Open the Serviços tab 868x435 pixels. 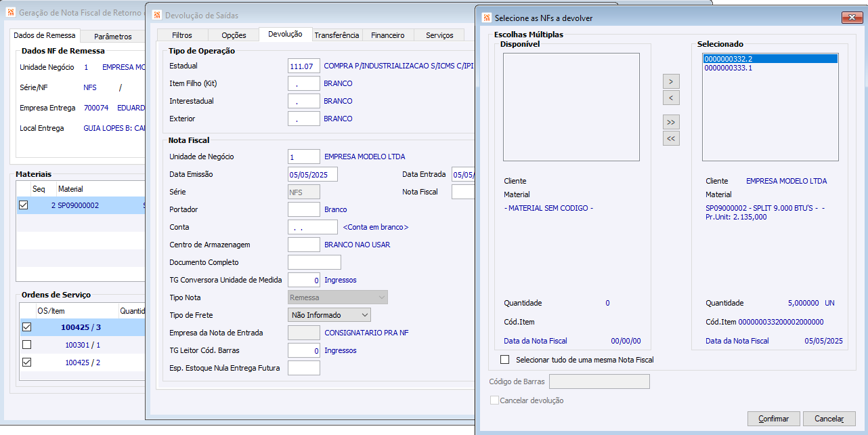click(439, 35)
